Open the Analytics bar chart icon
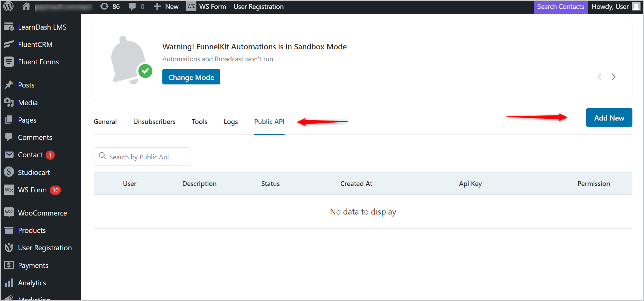 (x=9, y=283)
